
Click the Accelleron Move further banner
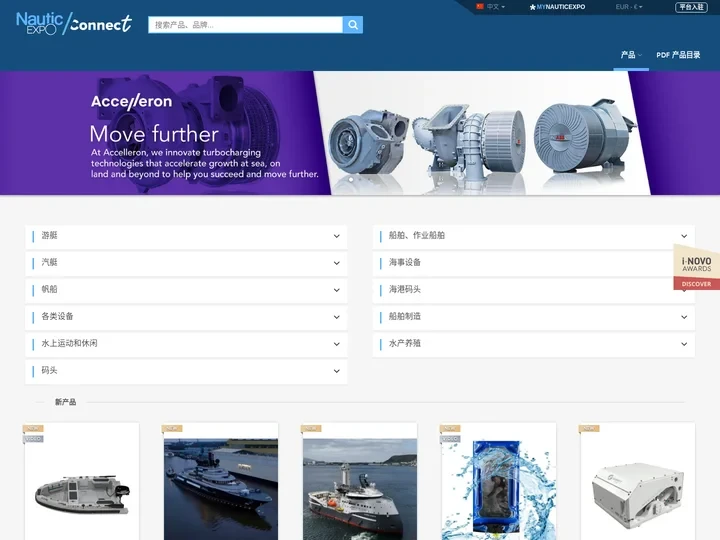click(x=360, y=133)
